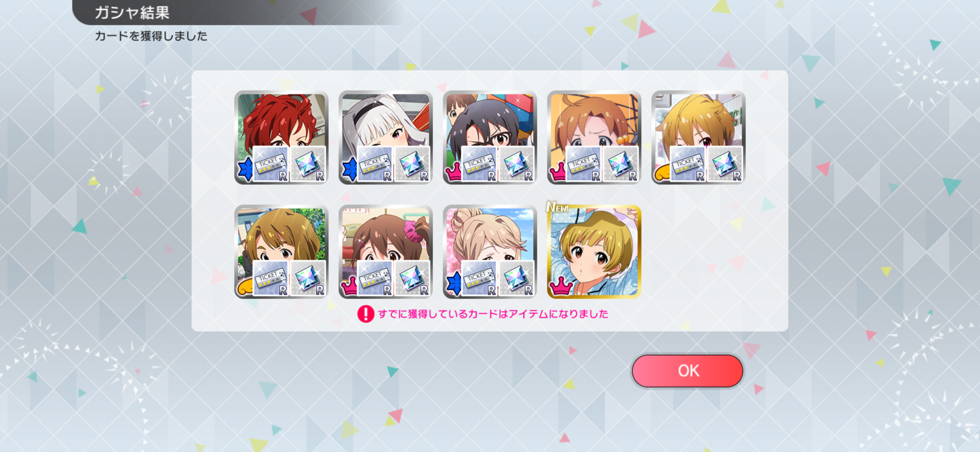Tap the black-haired girl with glasses card
This screenshot has height=452, width=980.
point(490,137)
